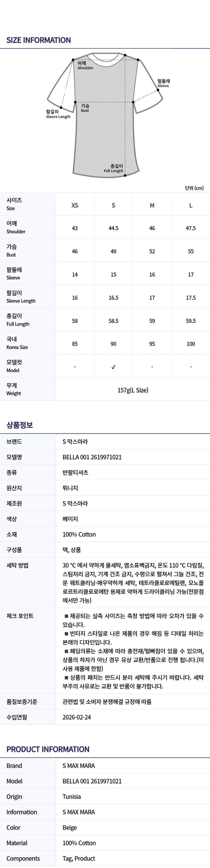210x868 pixels.
Task: Select the M size column header
Action: click(152, 205)
